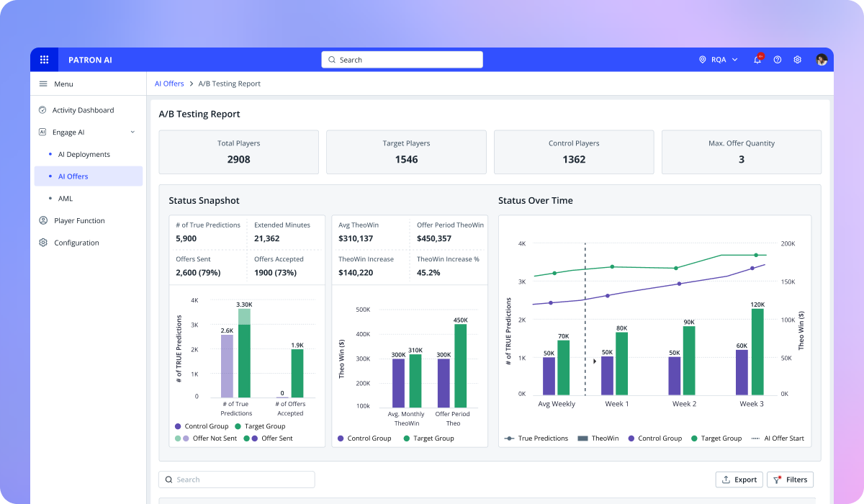Click the '1900 (73%)' Offers Accepted value
Image resolution: width=864 pixels, height=504 pixels.
276,272
